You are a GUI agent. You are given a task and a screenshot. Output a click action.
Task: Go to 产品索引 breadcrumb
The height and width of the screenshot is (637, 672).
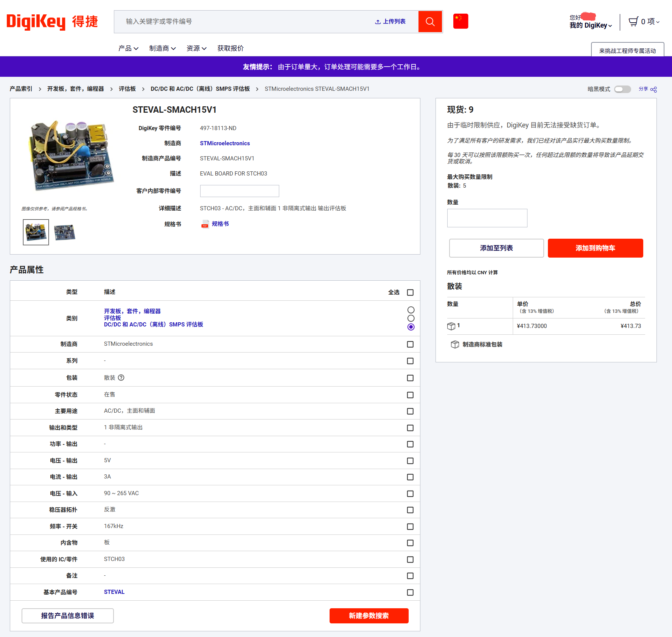point(21,89)
